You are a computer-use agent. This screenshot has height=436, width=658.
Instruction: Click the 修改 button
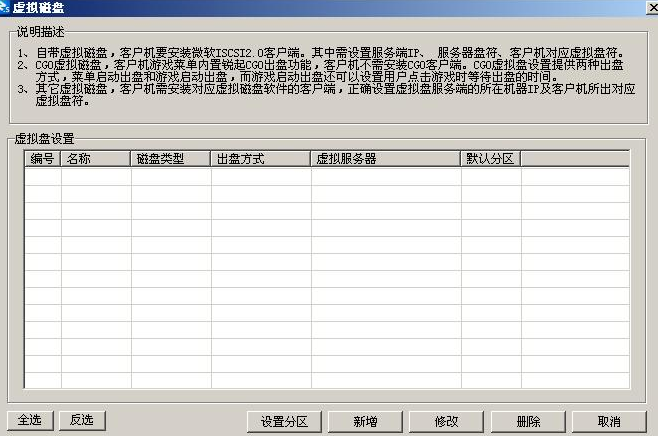[x=446, y=421]
